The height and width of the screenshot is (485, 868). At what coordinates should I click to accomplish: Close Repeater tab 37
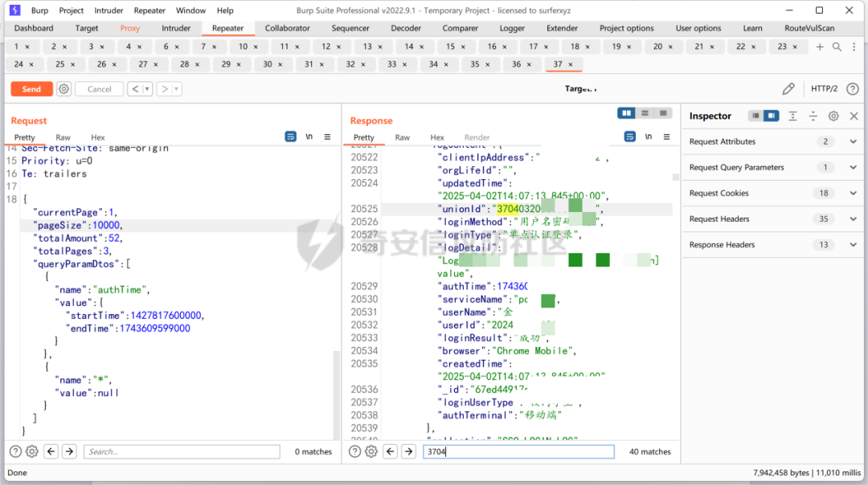[571, 65]
